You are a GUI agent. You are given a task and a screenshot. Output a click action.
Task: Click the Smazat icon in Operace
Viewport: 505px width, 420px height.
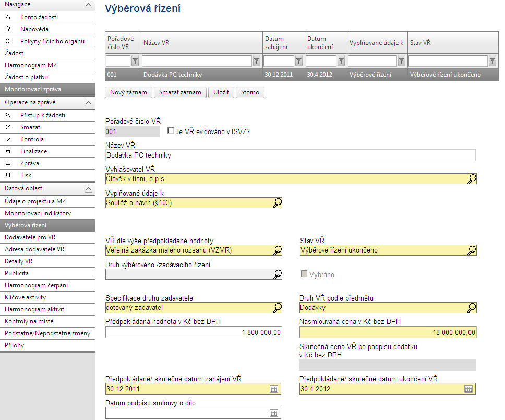click(8, 127)
